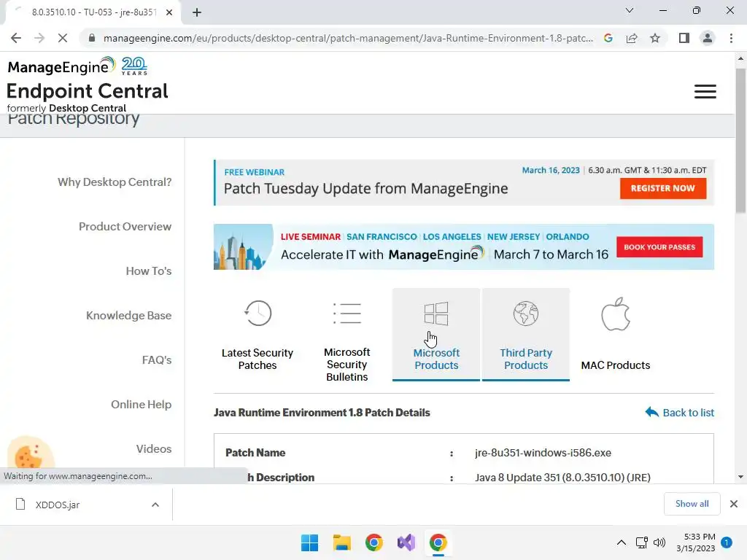Click the volume tray icon

point(659,542)
